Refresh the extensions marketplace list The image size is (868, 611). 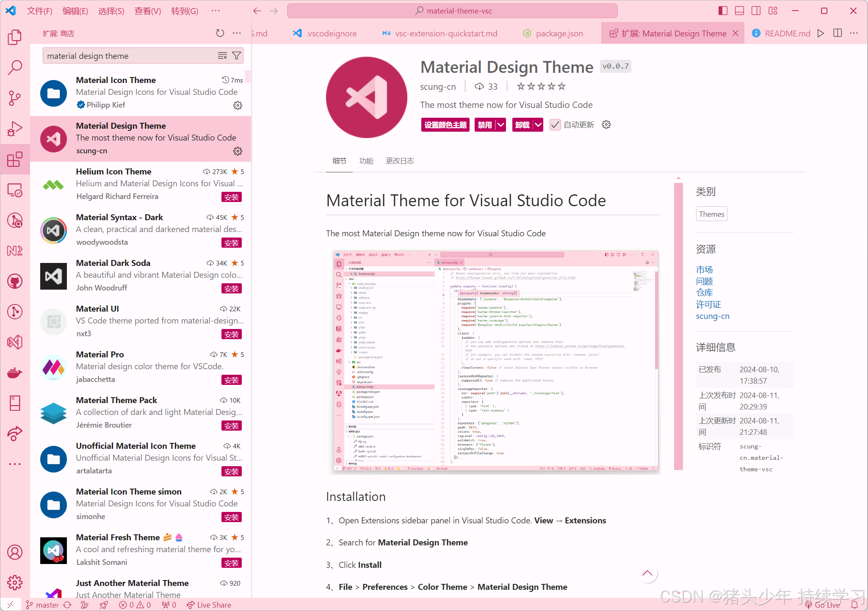220,33
